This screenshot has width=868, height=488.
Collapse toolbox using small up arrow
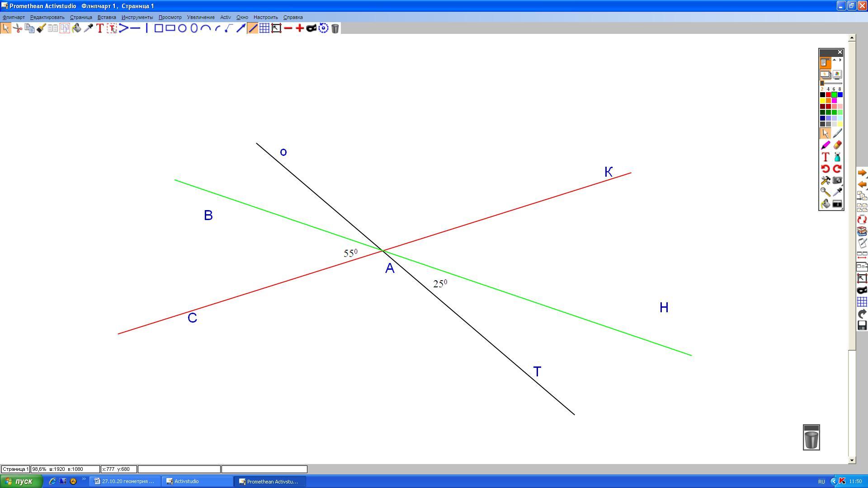click(x=835, y=60)
